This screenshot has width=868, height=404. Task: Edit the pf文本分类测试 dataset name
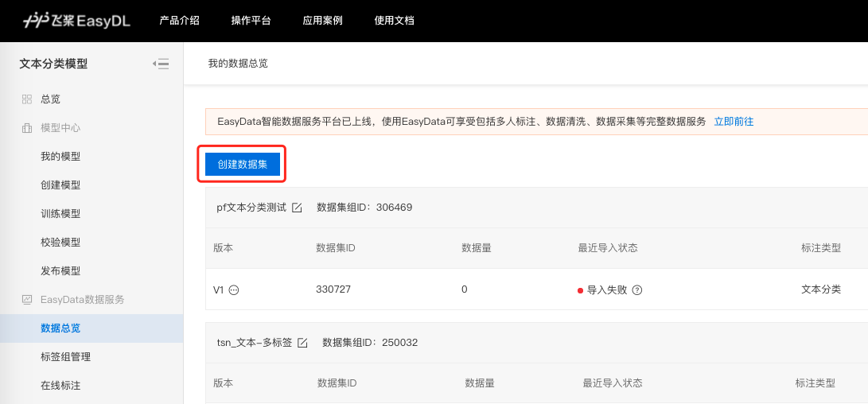(x=298, y=208)
